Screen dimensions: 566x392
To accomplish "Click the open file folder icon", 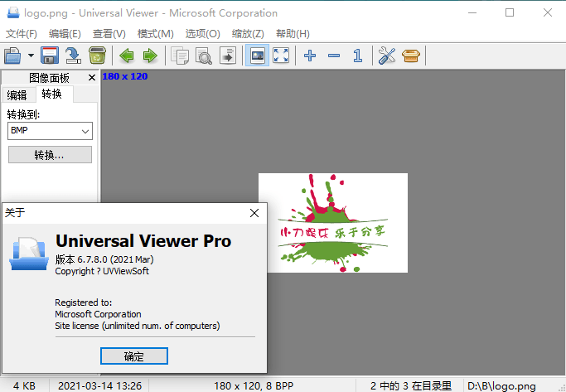I will click(x=13, y=56).
